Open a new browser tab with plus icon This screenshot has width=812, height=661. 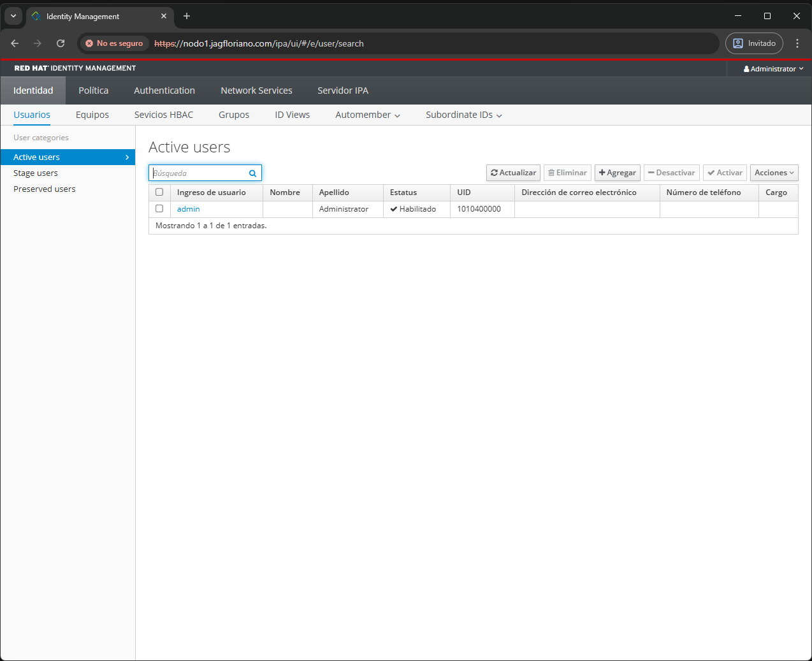click(x=187, y=16)
